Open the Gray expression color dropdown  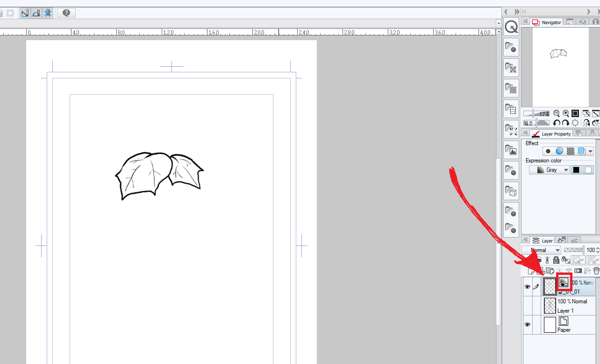(549, 170)
